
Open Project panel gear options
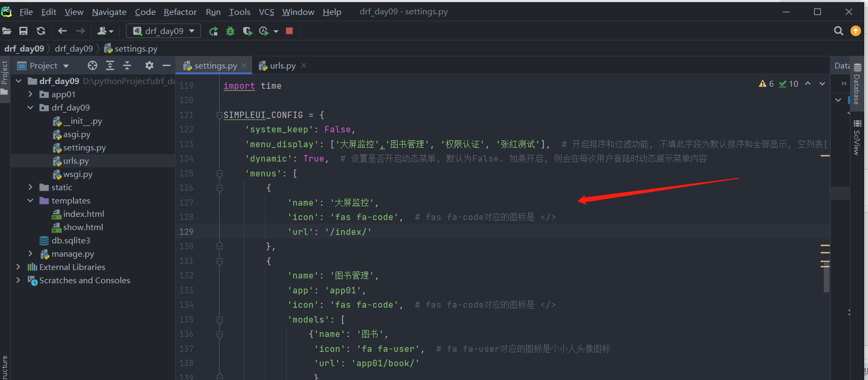click(x=149, y=65)
